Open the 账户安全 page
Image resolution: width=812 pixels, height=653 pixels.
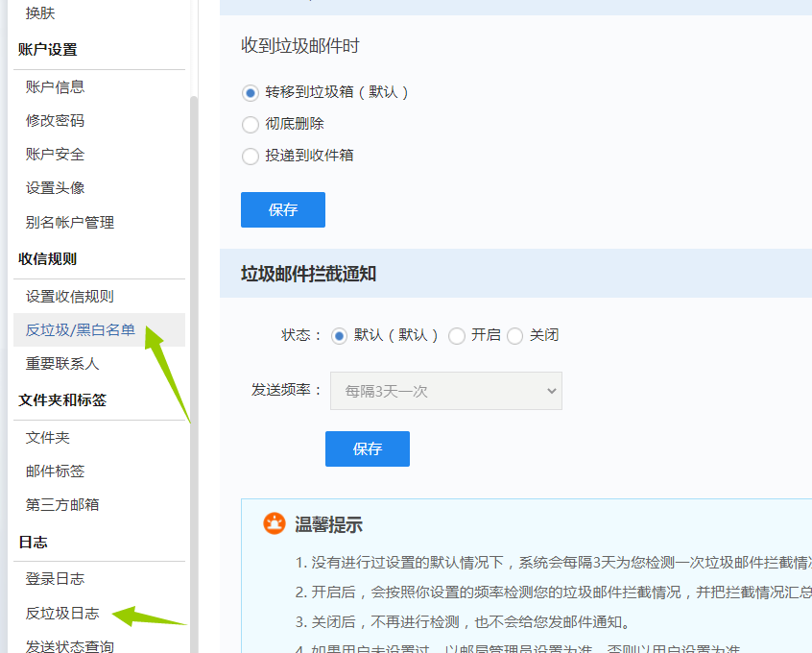tap(56, 155)
